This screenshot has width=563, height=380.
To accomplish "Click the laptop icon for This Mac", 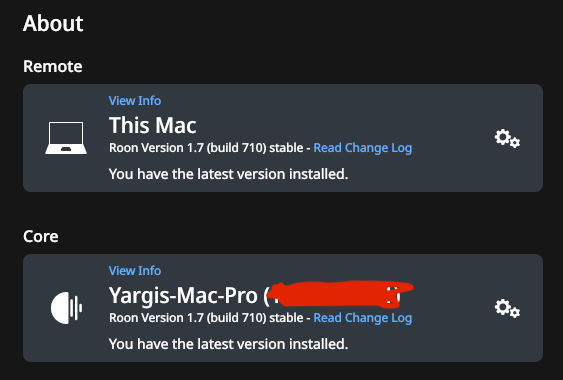I will point(66,138).
